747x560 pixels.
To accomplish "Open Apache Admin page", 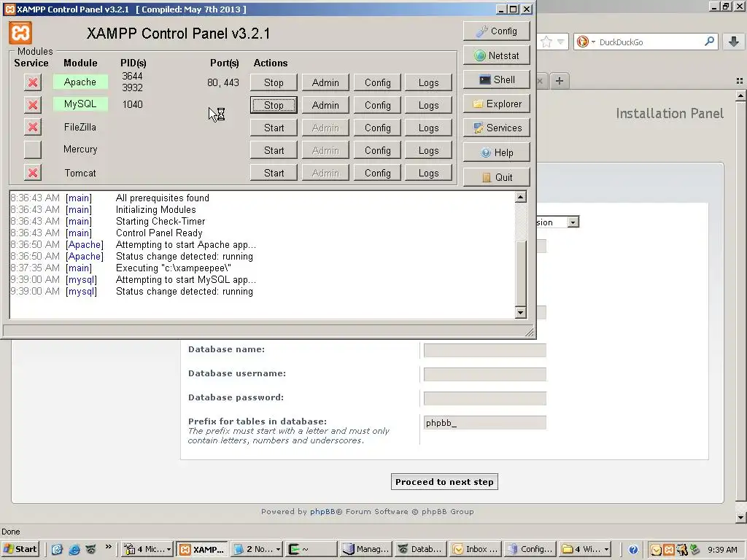I will 325,82.
